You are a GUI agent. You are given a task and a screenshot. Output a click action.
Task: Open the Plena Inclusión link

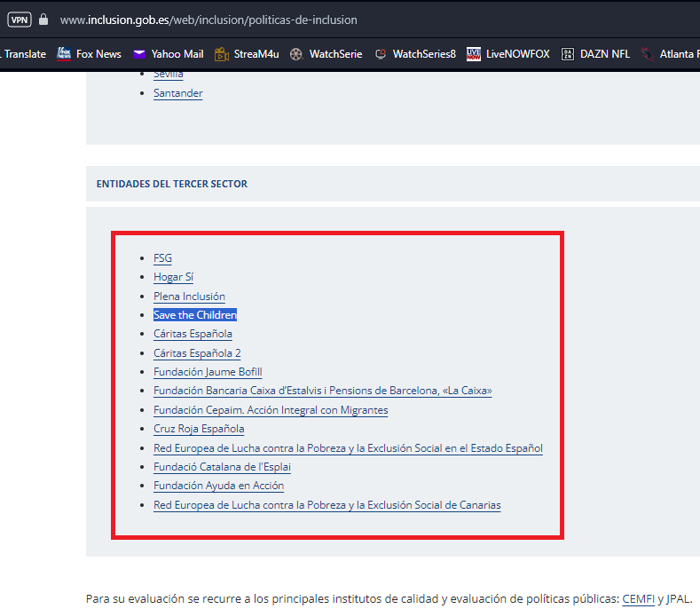189,297
